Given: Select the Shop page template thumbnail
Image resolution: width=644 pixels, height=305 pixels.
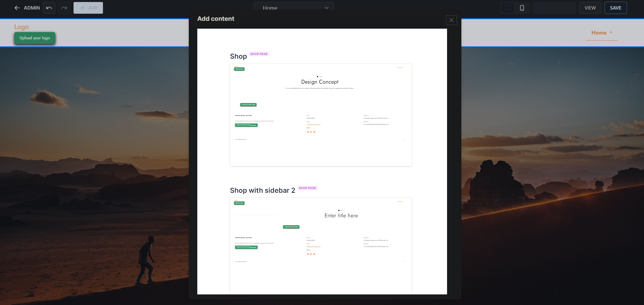Looking at the screenshot, I should [321, 115].
